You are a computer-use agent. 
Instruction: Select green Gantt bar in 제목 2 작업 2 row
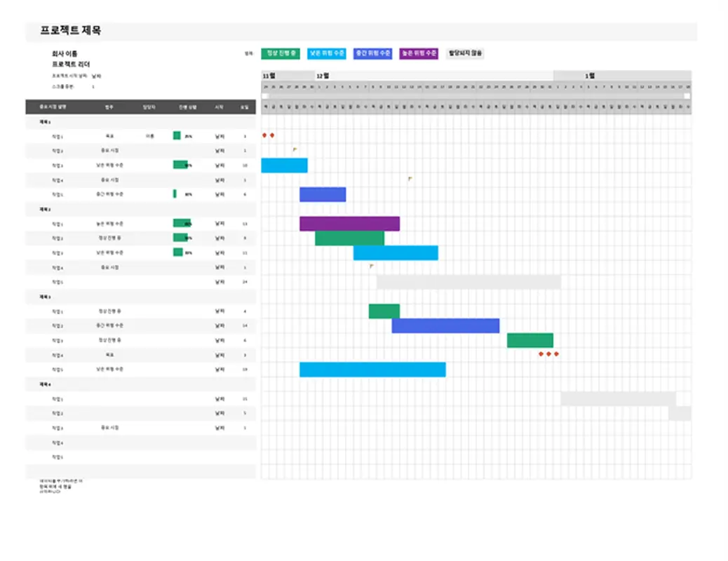pos(349,238)
